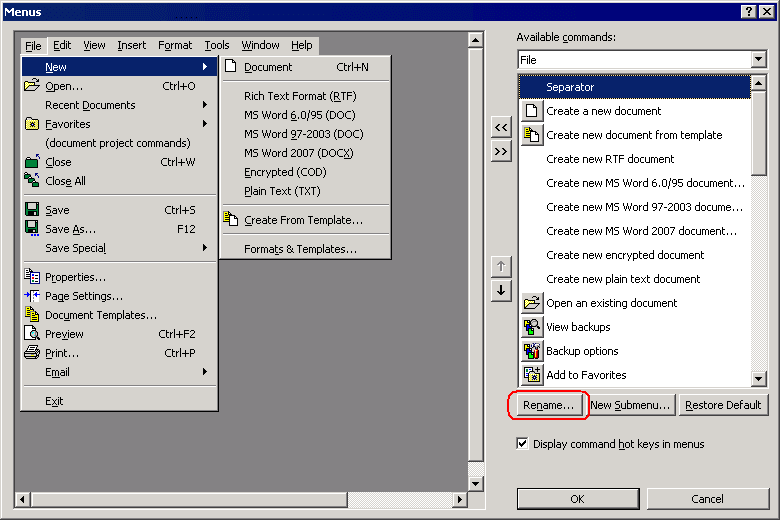Select MS Word 2007 (DOCX) submenu entry
Image resolution: width=780 pixels, height=520 pixels.
click(x=305, y=153)
